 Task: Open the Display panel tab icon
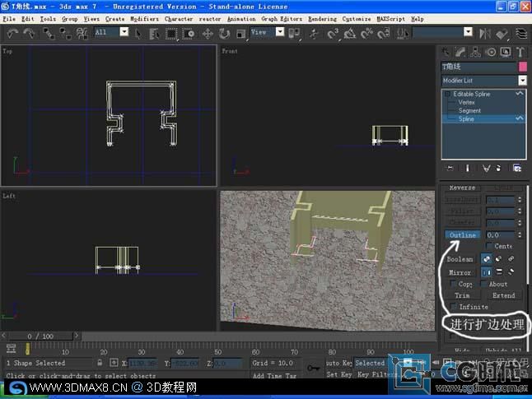(x=506, y=52)
